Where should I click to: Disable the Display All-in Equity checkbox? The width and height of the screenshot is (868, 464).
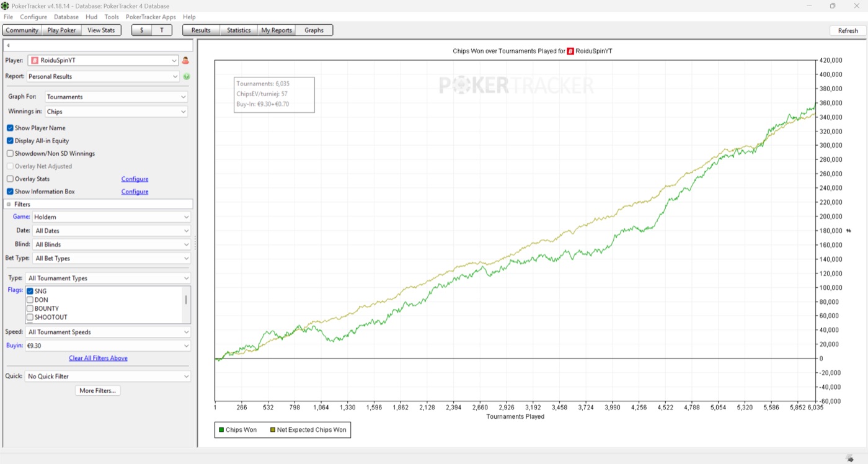pos(10,141)
